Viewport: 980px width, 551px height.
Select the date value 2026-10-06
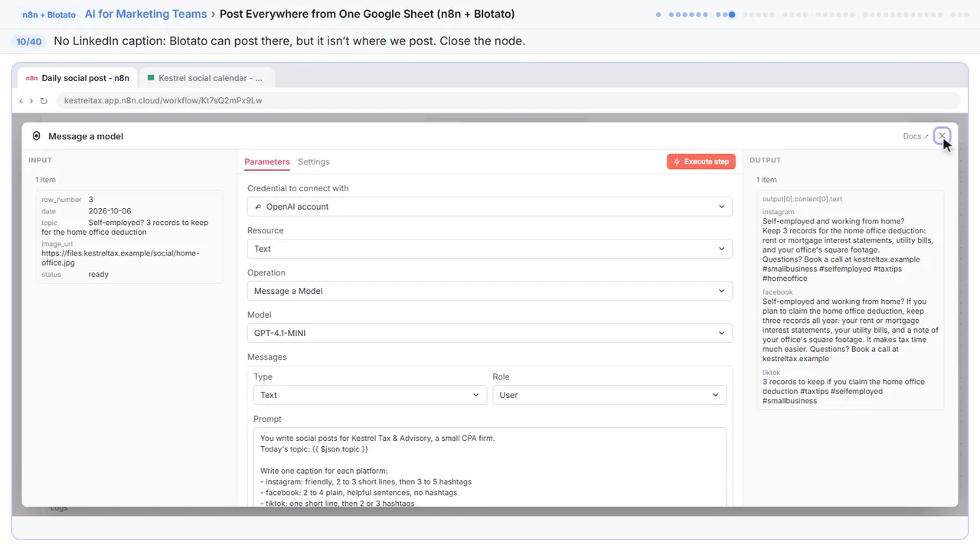109,211
